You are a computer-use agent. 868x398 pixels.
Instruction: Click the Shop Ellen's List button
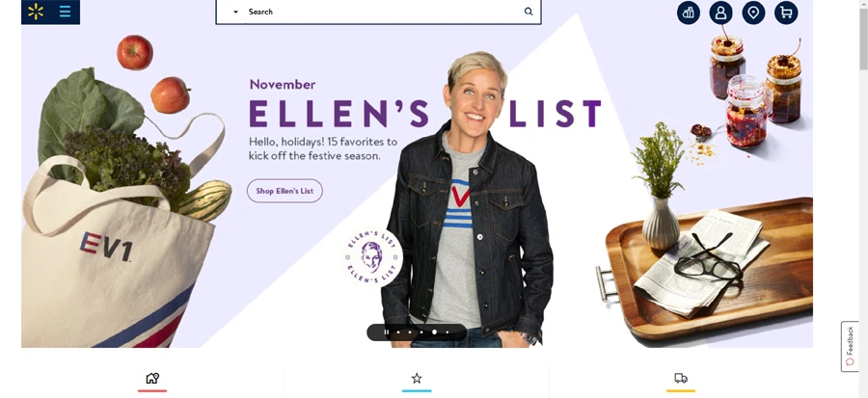point(285,191)
